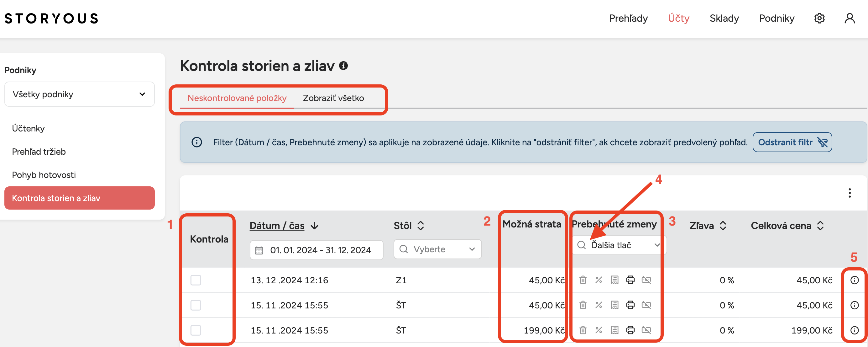Open the settings gear icon
This screenshot has height=347, width=868.
point(819,18)
